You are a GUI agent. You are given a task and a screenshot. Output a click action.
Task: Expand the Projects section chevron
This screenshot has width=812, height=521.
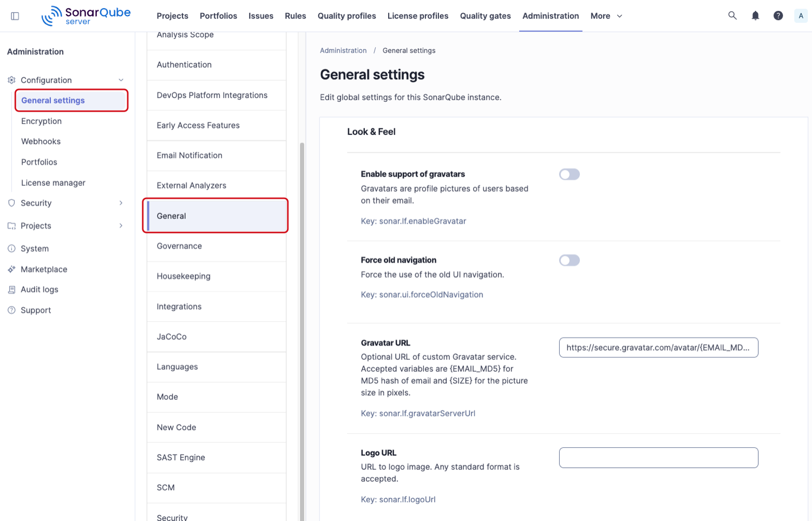point(121,226)
